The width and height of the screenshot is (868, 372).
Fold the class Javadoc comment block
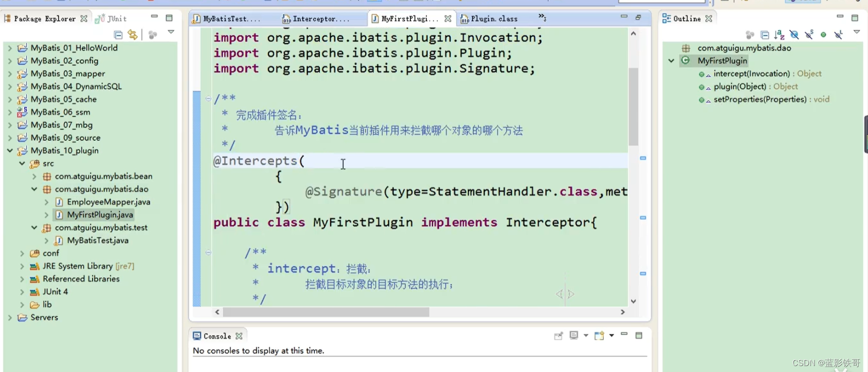(x=208, y=98)
